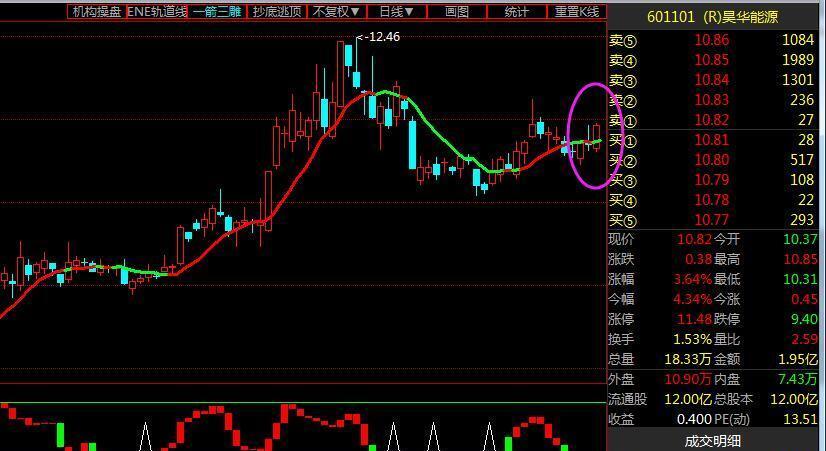Select the 买① price 10.81
Screen dimensions: 826x451
pyautogui.click(x=712, y=140)
